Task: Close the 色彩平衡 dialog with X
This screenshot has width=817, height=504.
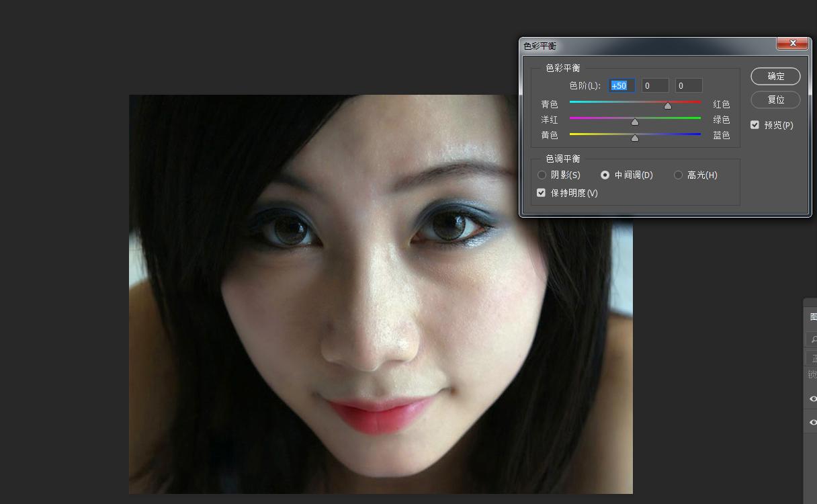Action: coord(792,43)
